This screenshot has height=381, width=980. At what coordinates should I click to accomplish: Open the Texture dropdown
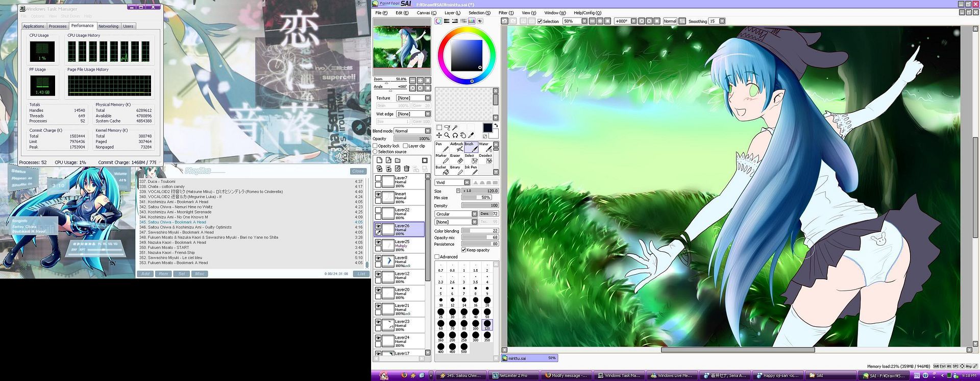click(x=414, y=98)
